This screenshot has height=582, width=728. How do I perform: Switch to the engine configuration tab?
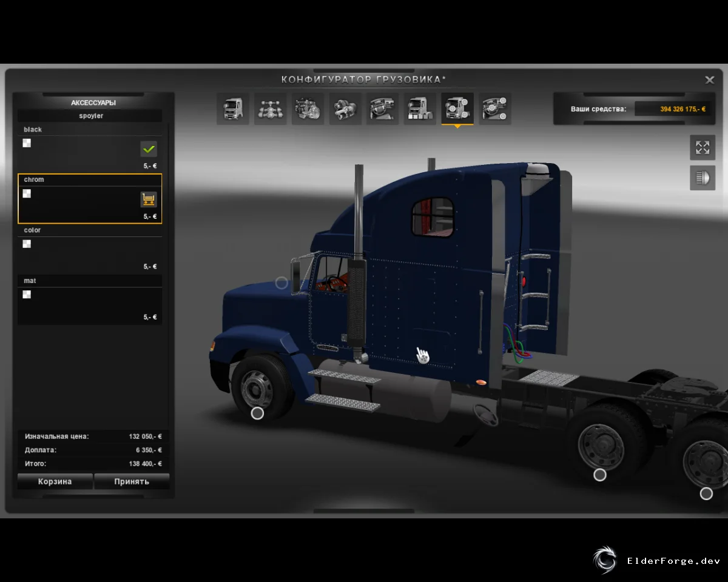click(308, 109)
